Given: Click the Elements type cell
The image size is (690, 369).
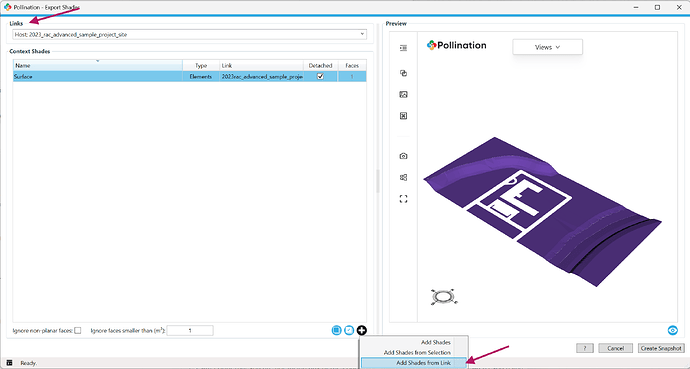Looking at the screenshot, I should click(x=201, y=77).
